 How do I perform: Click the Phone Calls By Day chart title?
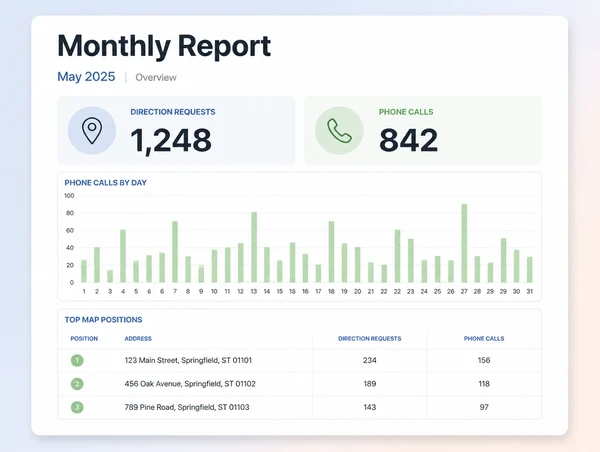tap(106, 183)
